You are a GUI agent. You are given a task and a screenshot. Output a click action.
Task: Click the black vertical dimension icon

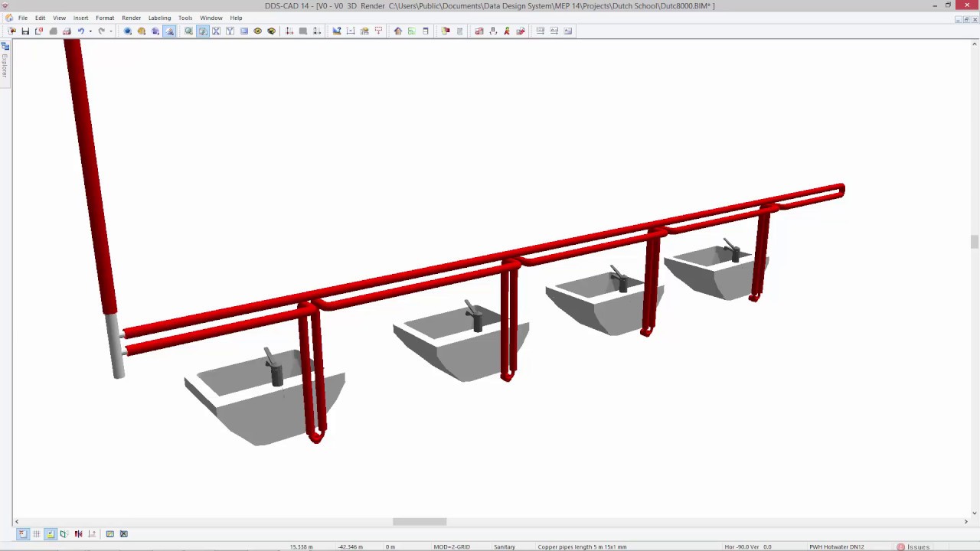point(317,31)
